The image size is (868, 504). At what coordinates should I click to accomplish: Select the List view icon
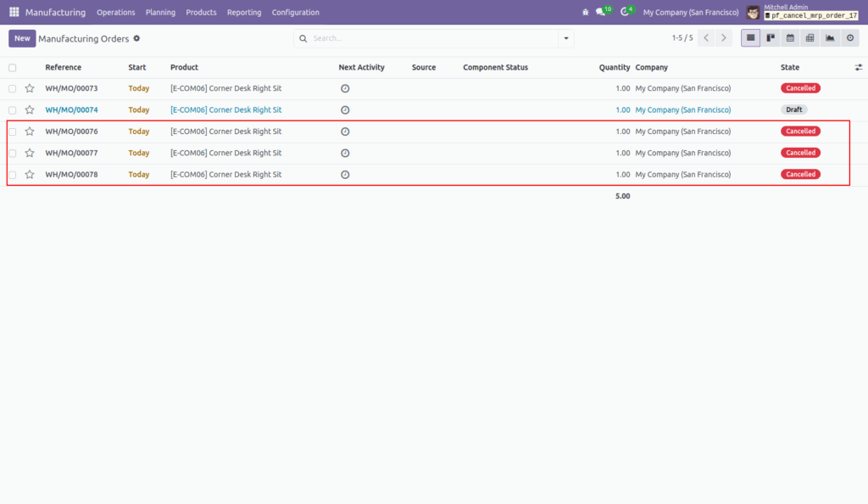[x=750, y=37]
